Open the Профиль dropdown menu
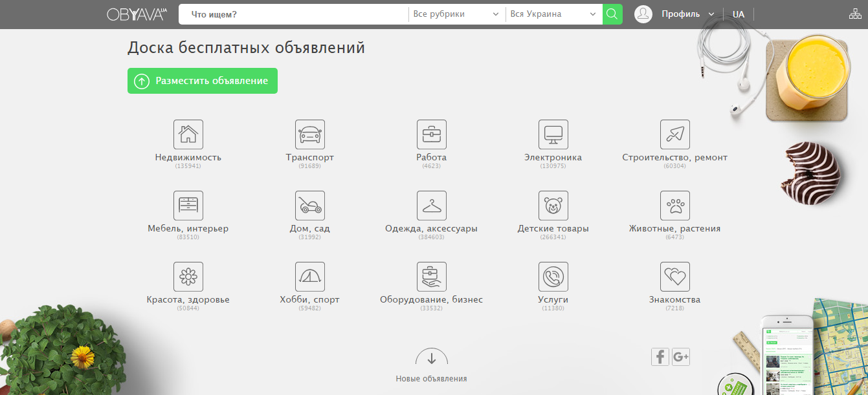Image resolution: width=868 pixels, height=395 pixels. click(687, 14)
